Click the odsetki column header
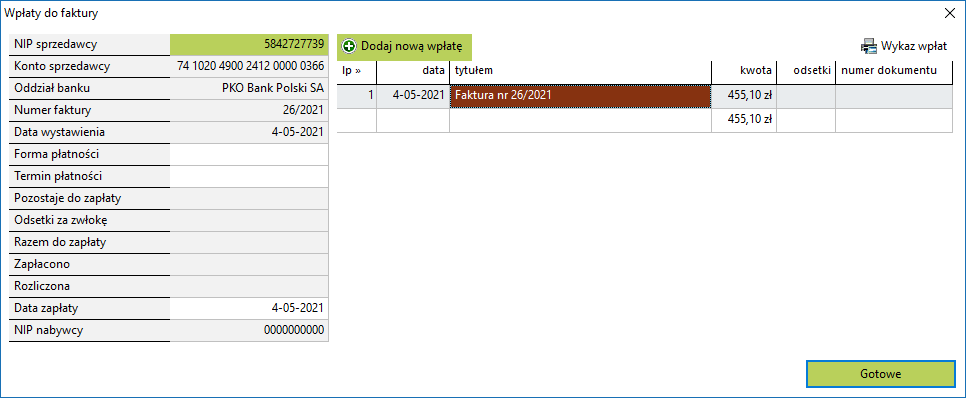This screenshot has width=966, height=398. coord(806,71)
